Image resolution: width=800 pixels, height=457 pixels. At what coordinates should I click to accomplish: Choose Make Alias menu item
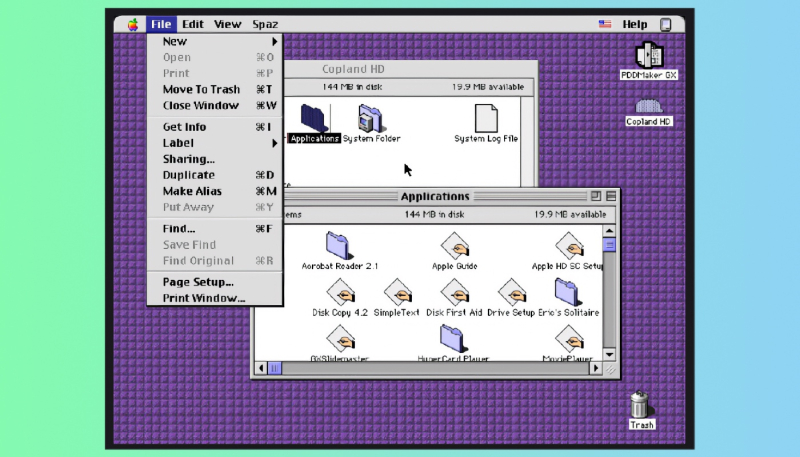click(x=214, y=191)
